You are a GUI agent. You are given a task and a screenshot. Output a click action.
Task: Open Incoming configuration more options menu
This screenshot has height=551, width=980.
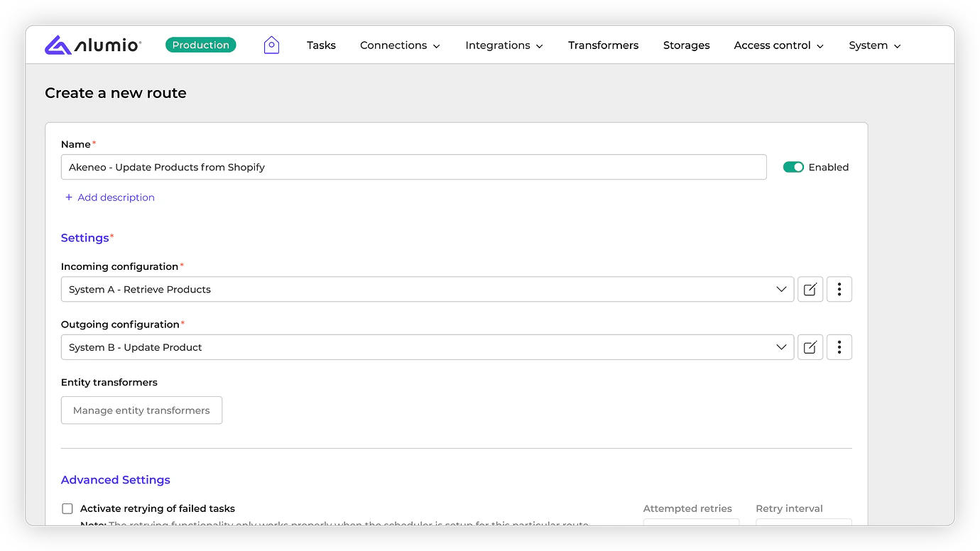(x=839, y=289)
